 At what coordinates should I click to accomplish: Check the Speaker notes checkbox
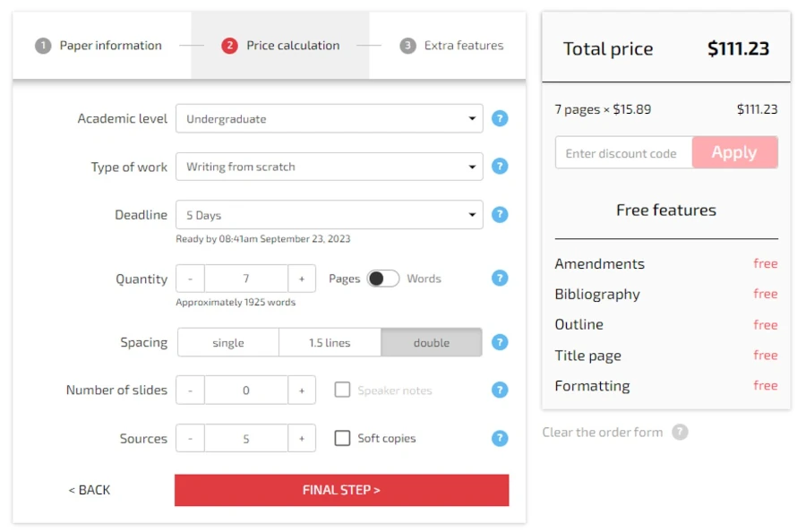342,390
